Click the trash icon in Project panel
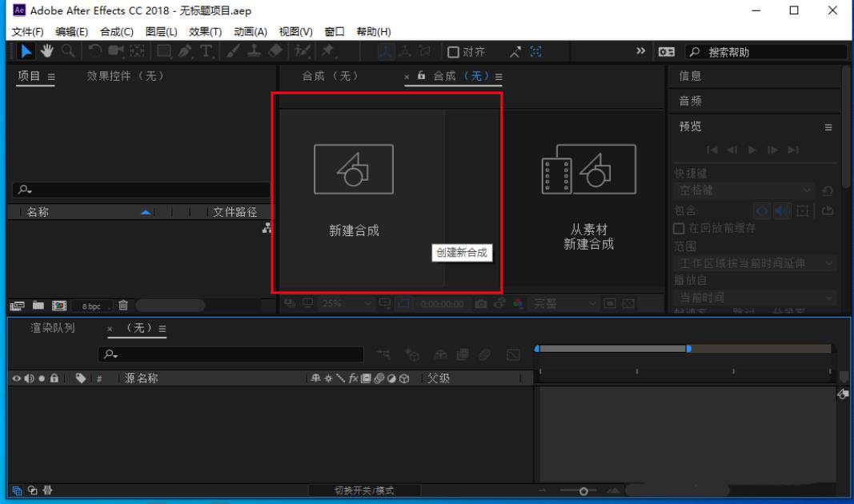854x504 pixels. (x=123, y=305)
